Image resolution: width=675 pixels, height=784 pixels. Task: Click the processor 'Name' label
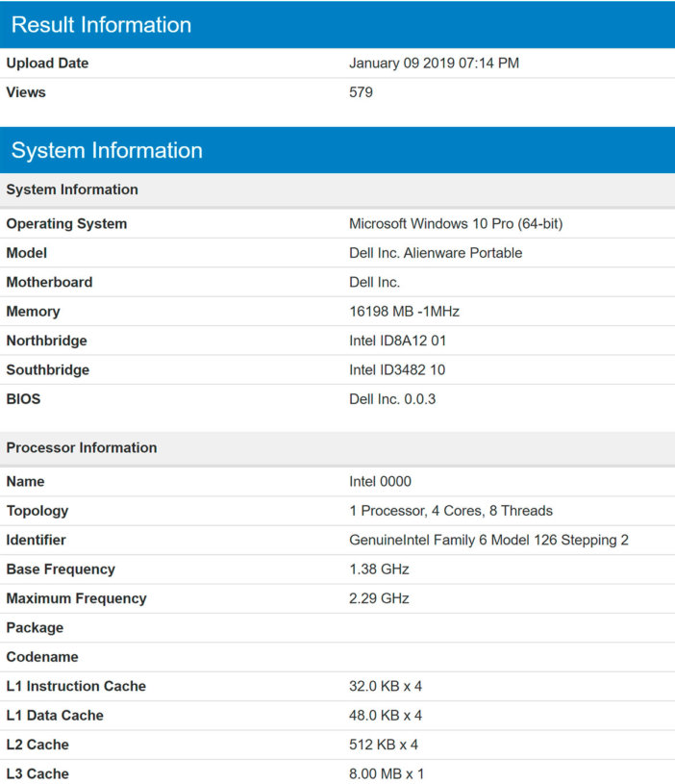coord(26,482)
